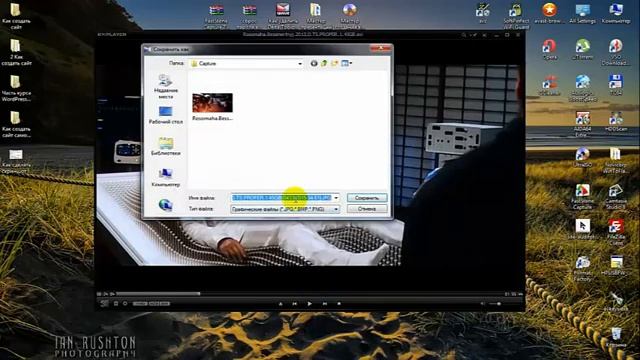The width and height of the screenshot is (640, 360).
Task: Click the speaker mute icon in KMPlayer
Action: [x=482, y=304]
